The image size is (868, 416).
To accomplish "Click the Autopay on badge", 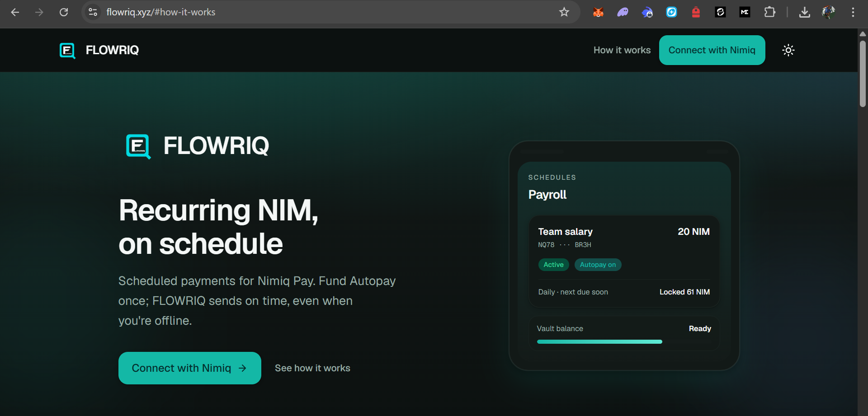I will coord(598,265).
